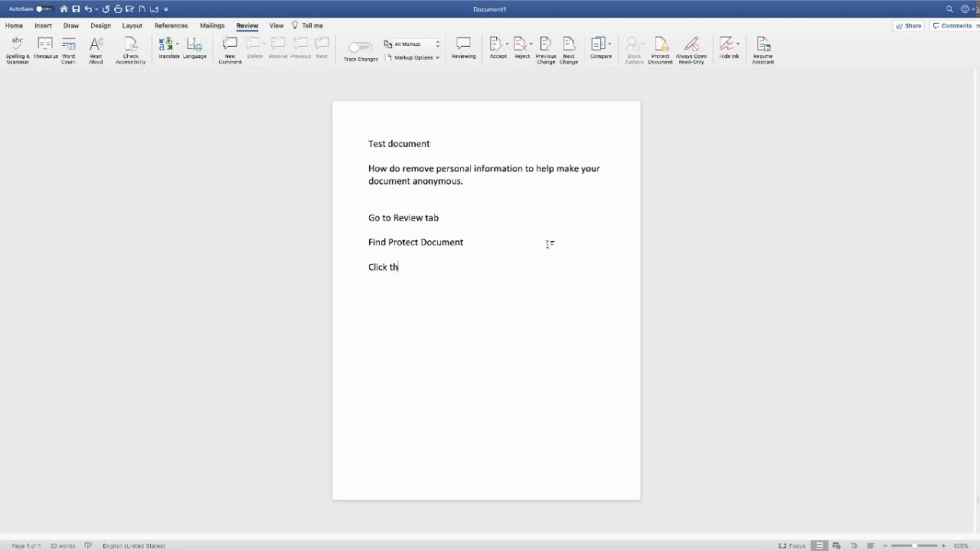Select Always Open Read-Only

tap(691, 50)
